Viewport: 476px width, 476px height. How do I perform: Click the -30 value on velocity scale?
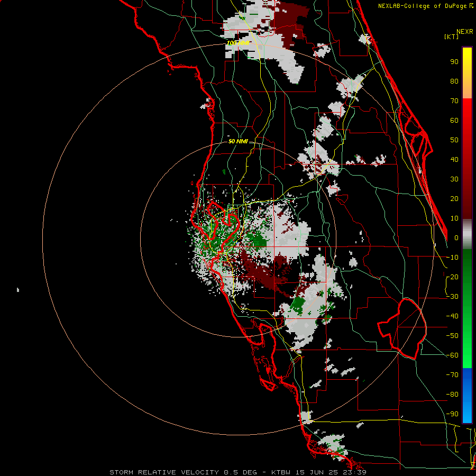452,297
